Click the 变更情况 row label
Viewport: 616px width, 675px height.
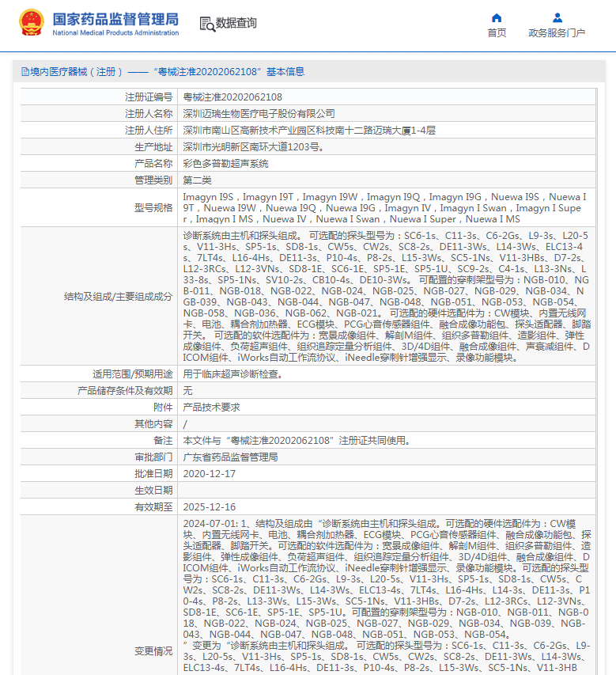(153, 650)
